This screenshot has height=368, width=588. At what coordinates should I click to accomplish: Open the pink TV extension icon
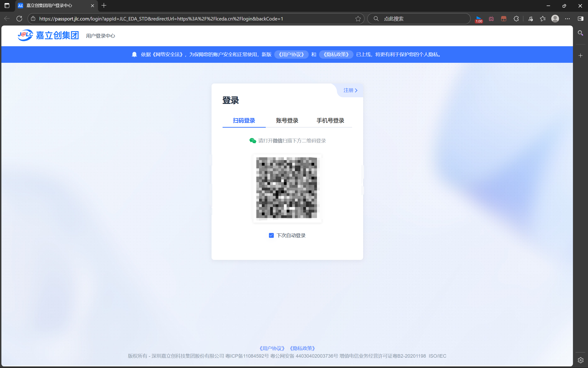(x=491, y=18)
